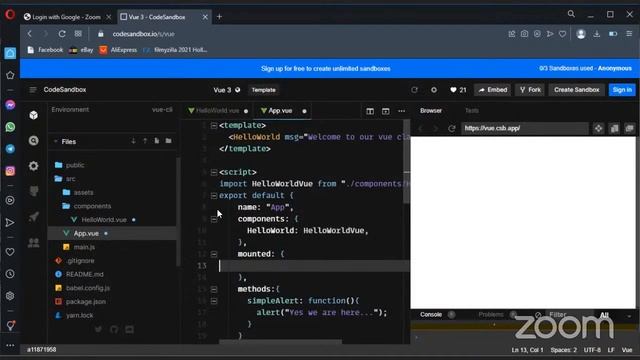Open the Live collaboration people icon
The height and width of the screenshot is (360, 640).
tap(33, 242)
